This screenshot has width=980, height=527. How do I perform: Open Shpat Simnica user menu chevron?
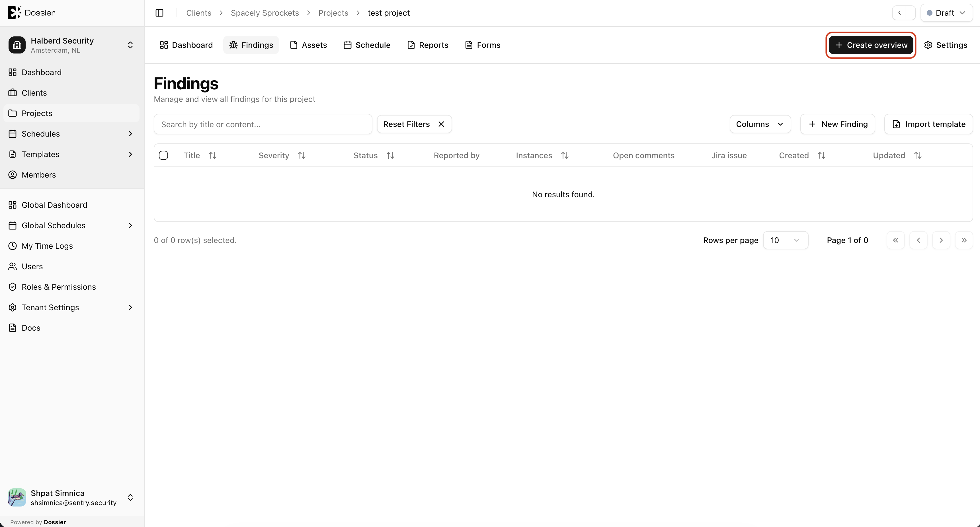(130, 497)
